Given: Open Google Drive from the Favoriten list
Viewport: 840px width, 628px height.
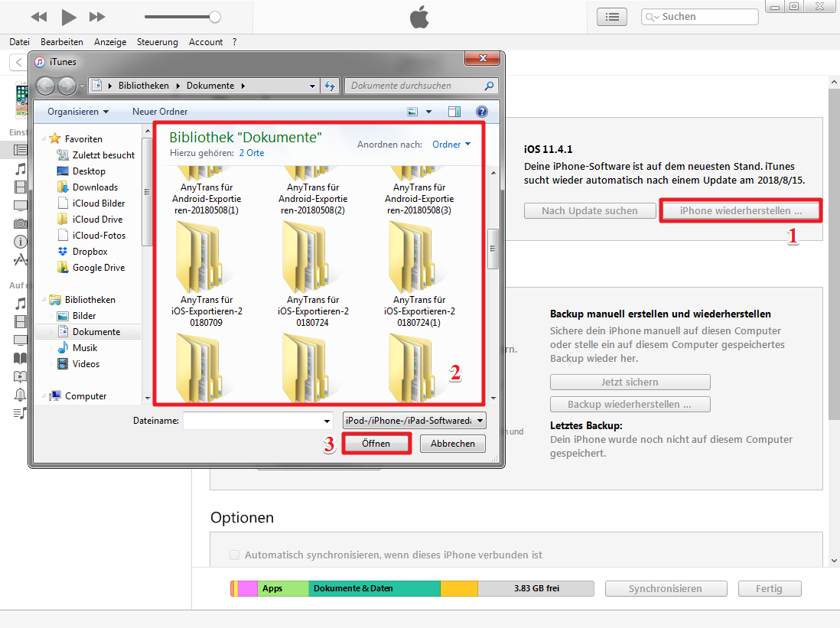Looking at the screenshot, I should click(98, 268).
